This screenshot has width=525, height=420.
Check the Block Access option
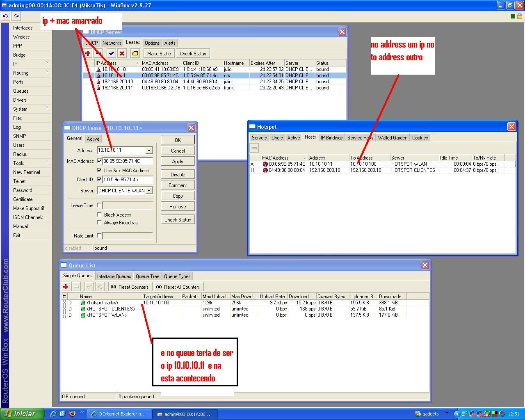[99, 215]
